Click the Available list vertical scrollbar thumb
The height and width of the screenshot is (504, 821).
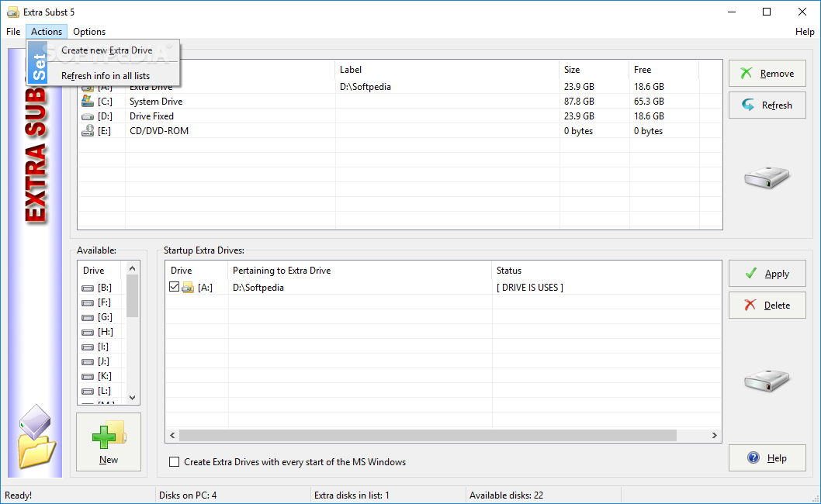pyautogui.click(x=133, y=296)
